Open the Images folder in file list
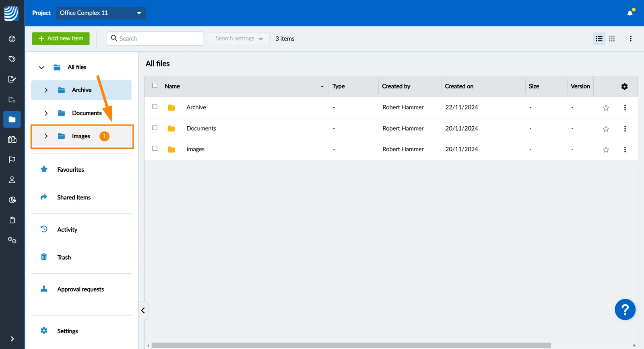 (x=195, y=149)
